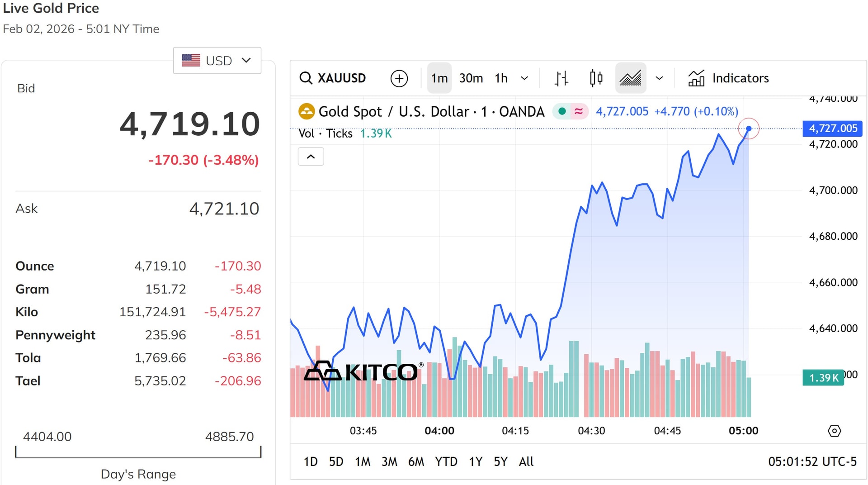Image resolution: width=868 pixels, height=485 pixels.
Task: Select the candlestick chart style icon
Action: click(596, 78)
